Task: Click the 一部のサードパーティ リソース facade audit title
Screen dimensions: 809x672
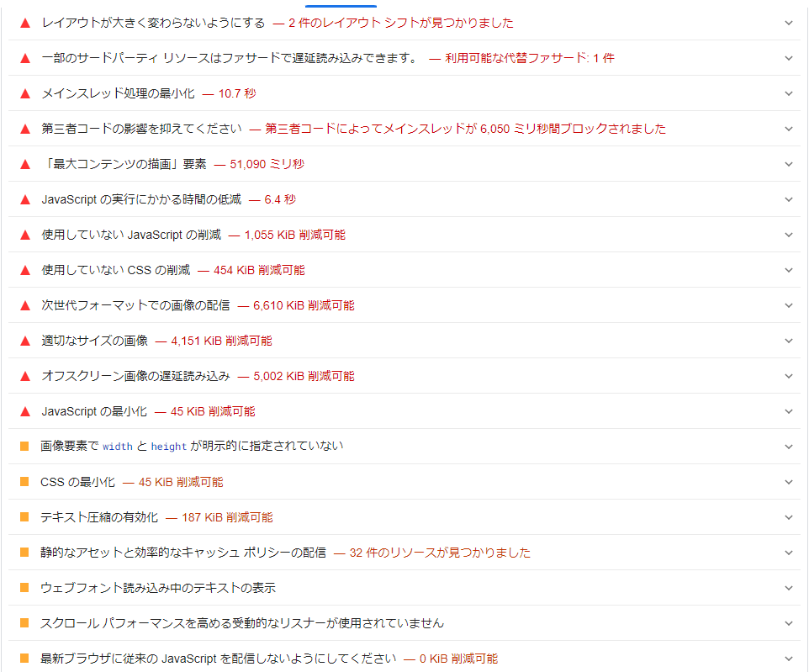Action: click(230, 58)
